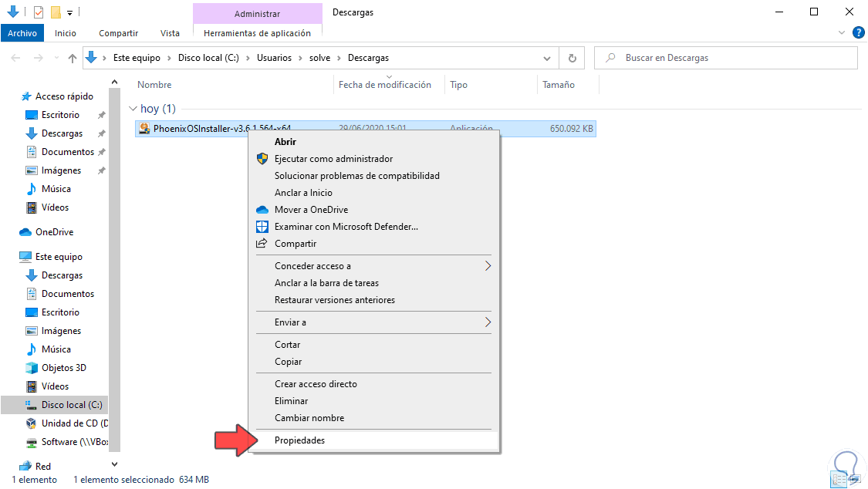This screenshot has width=868, height=489.
Task: Open Software network drive in sidebar
Action: pos(74,442)
